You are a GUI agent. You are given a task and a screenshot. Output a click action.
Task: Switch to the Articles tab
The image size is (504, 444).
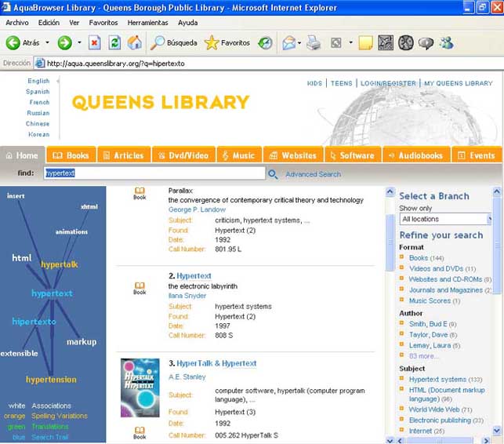click(x=124, y=155)
